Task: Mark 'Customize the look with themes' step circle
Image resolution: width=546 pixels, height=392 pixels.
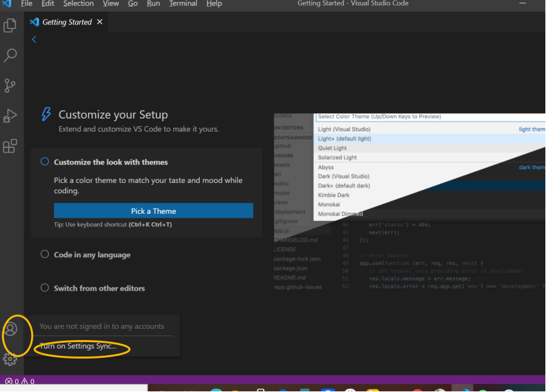Action: click(x=45, y=162)
